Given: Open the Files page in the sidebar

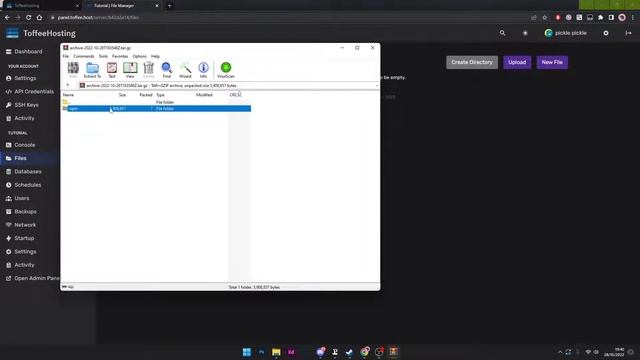Looking at the screenshot, I should coord(17,158).
